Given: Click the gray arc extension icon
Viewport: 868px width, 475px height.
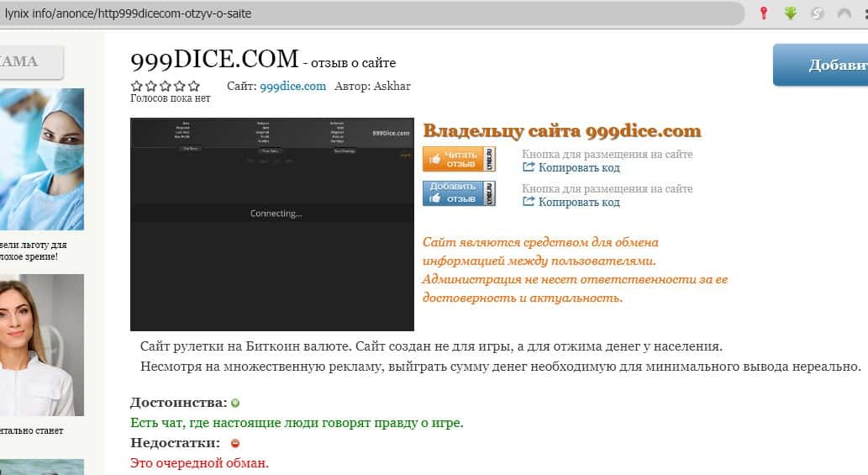Looking at the screenshot, I should (844, 13).
